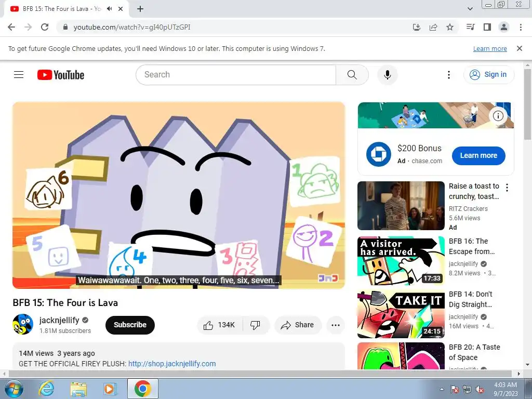Open ad info icon on banner

pyautogui.click(x=498, y=116)
